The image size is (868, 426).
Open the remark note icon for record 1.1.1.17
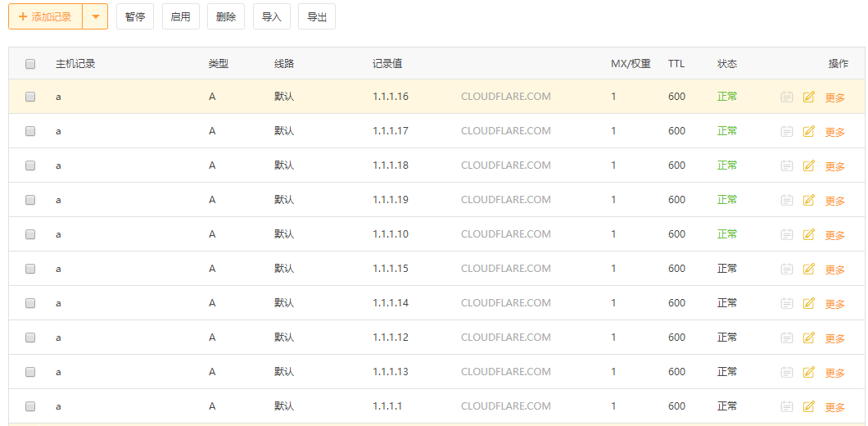(787, 131)
